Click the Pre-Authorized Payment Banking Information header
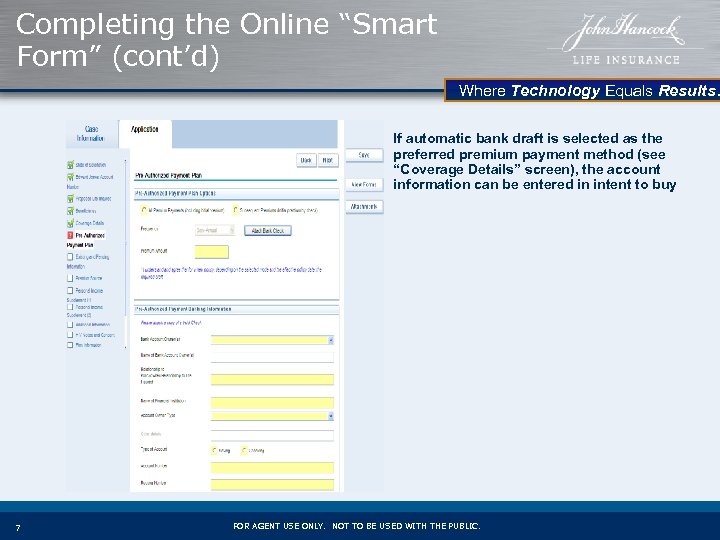This screenshot has height=540, width=720. 236,309
